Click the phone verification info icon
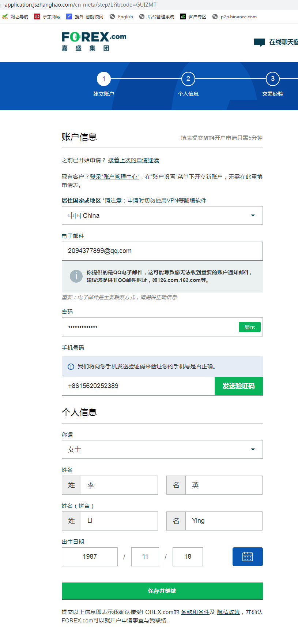 [x=71, y=366]
